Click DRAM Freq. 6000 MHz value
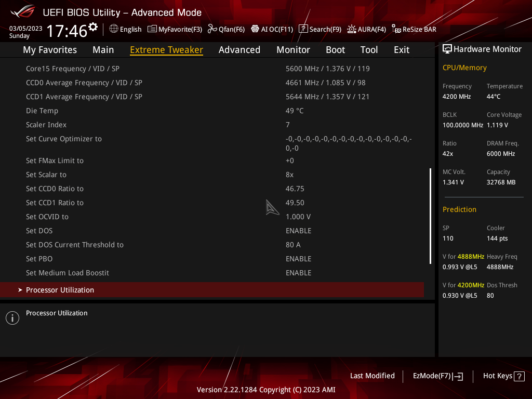Image resolution: width=532 pixels, height=399 pixels. click(501, 154)
